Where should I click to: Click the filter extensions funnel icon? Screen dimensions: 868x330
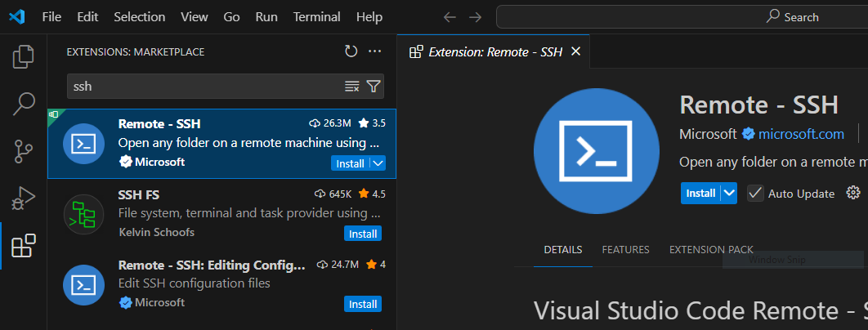click(x=374, y=86)
